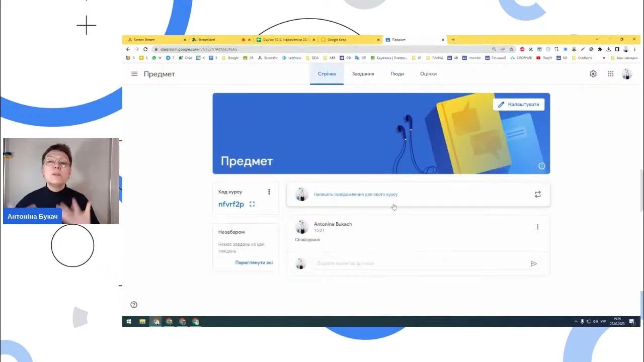Toggle the browser side panel
This screenshot has width=644, height=362.
[617, 49]
